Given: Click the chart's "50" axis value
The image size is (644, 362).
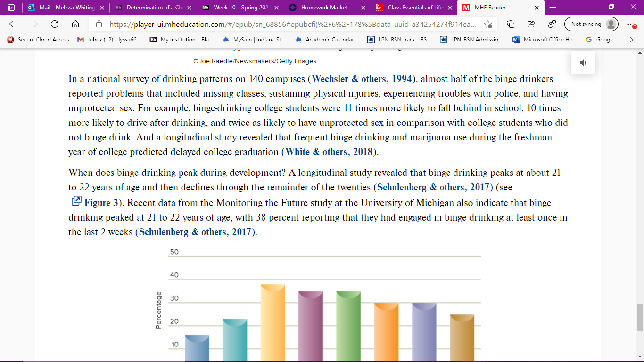Looking at the screenshot, I should [174, 252].
